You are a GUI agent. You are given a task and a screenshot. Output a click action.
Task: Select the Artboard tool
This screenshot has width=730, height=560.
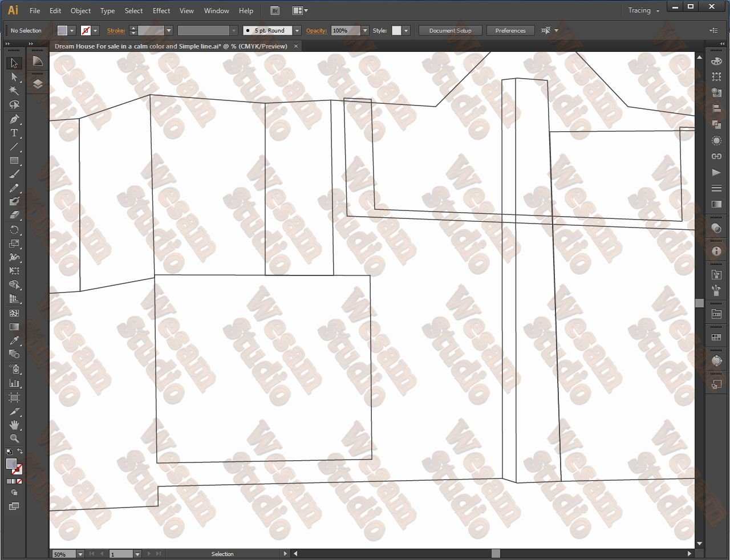click(14, 397)
